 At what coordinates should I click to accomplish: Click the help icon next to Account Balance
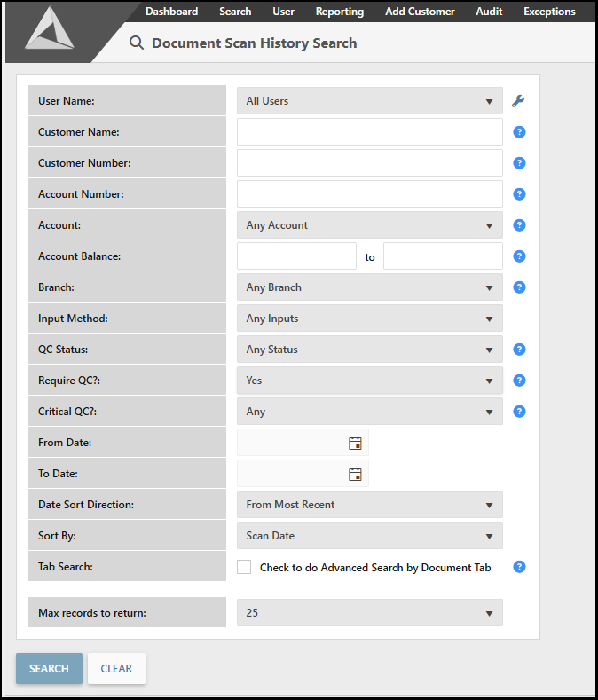pyautogui.click(x=520, y=256)
